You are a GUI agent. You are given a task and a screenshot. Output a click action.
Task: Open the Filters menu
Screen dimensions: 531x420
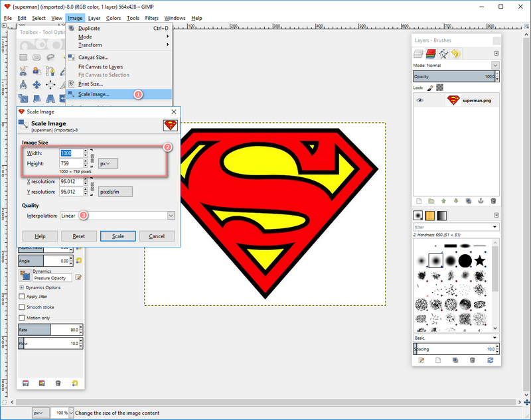(x=151, y=18)
